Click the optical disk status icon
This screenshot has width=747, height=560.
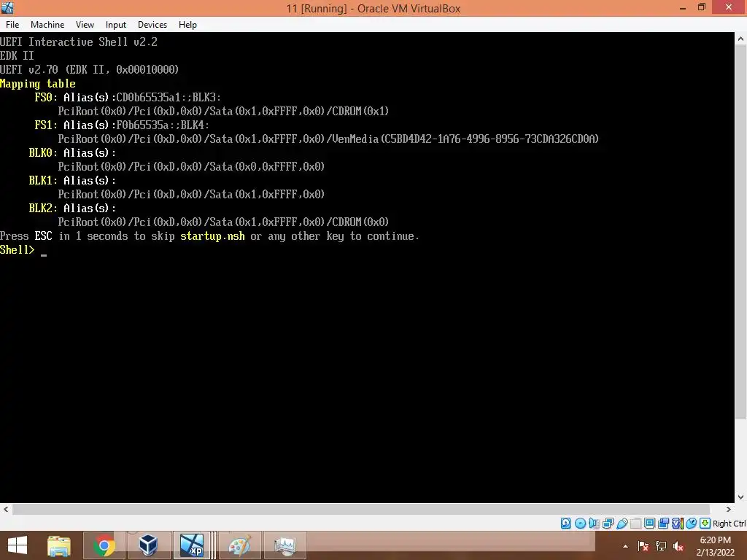pyautogui.click(x=580, y=524)
